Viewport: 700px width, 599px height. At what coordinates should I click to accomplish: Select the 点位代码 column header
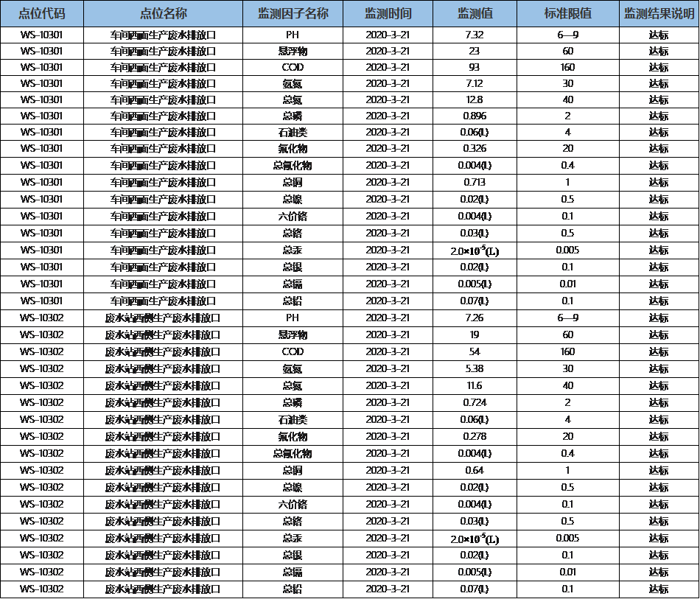tap(42, 14)
